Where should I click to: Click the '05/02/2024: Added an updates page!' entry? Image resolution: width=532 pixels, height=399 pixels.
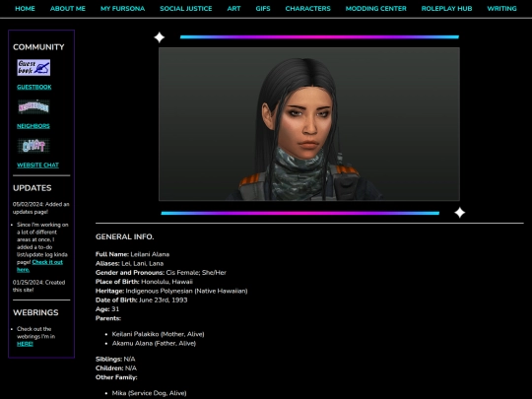coord(40,208)
